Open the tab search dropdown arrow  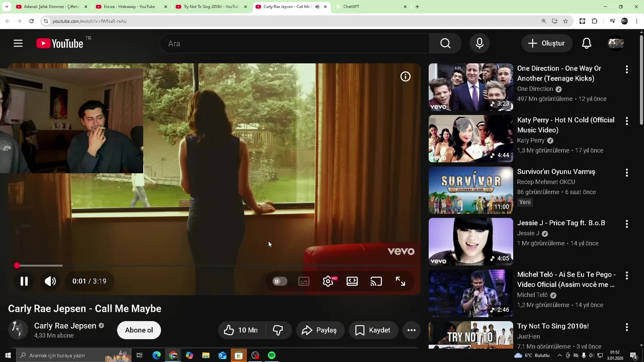(x=6, y=7)
